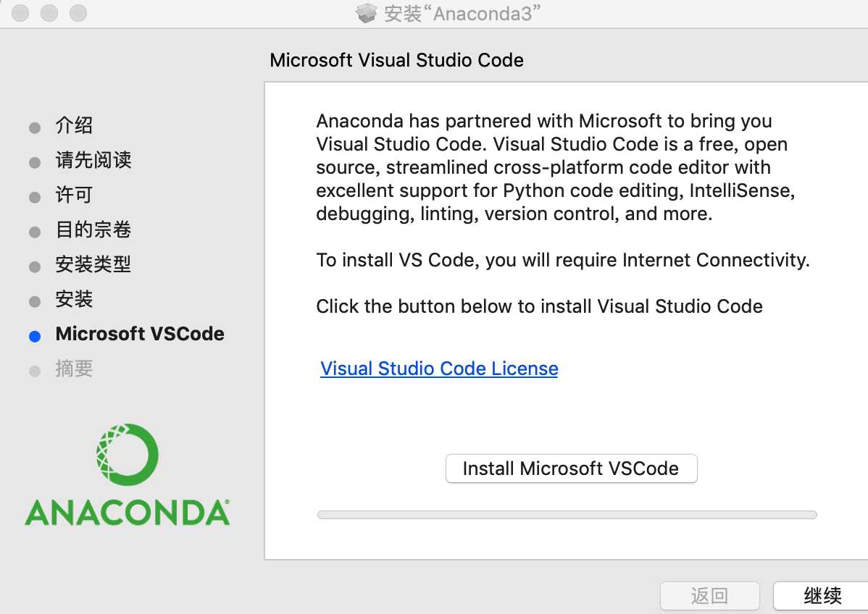868x614 pixels.
Task: Open the 目的宗卷 step
Action: (93, 230)
